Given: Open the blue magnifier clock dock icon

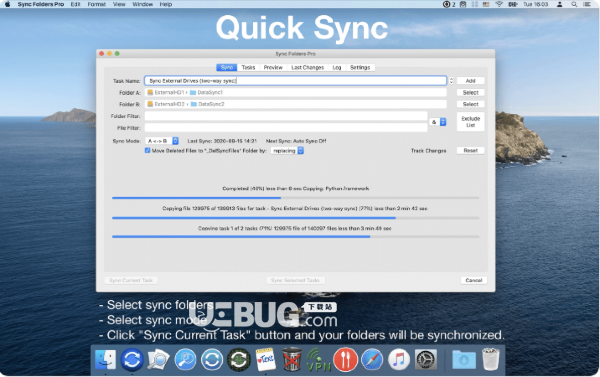Looking at the screenshot, I should [x=185, y=359].
